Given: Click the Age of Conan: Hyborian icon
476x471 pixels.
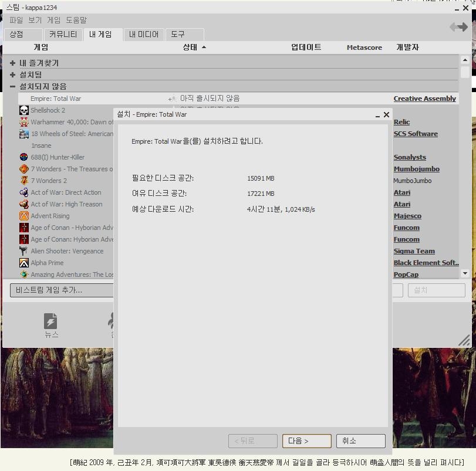Looking at the screenshot, I should point(24,239).
